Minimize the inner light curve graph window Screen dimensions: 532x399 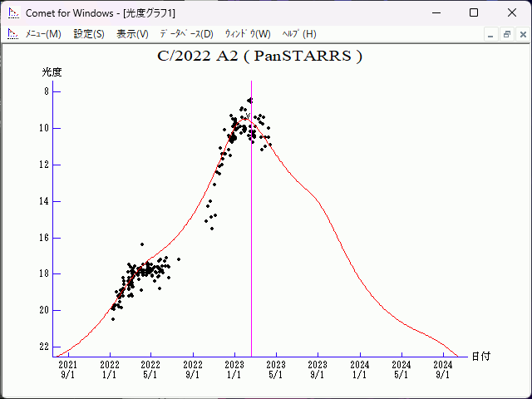491,34
